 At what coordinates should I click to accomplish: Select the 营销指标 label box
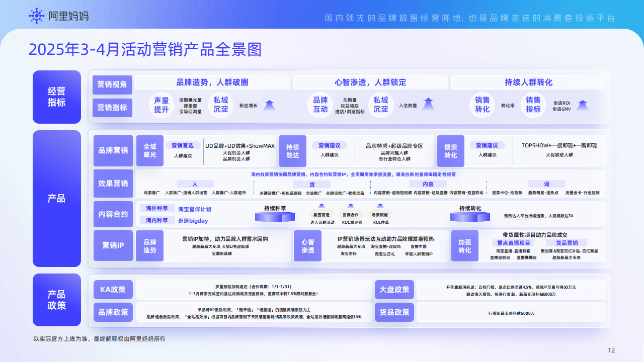tap(112, 107)
